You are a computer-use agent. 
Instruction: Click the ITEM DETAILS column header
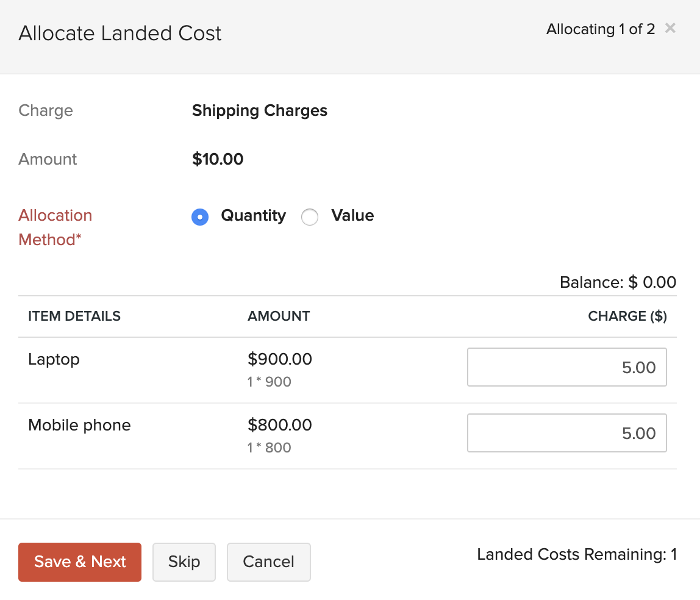click(74, 316)
